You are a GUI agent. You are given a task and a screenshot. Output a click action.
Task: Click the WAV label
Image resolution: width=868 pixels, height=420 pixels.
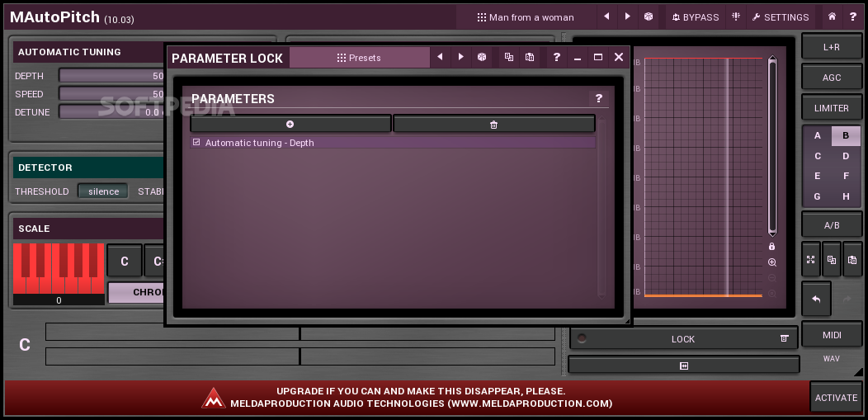click(832, 359)
